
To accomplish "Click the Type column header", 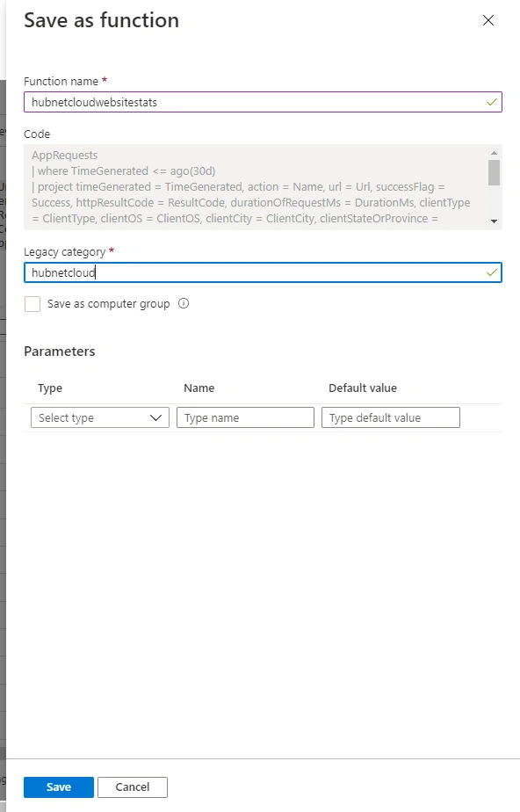I will [x=50, y=388].
